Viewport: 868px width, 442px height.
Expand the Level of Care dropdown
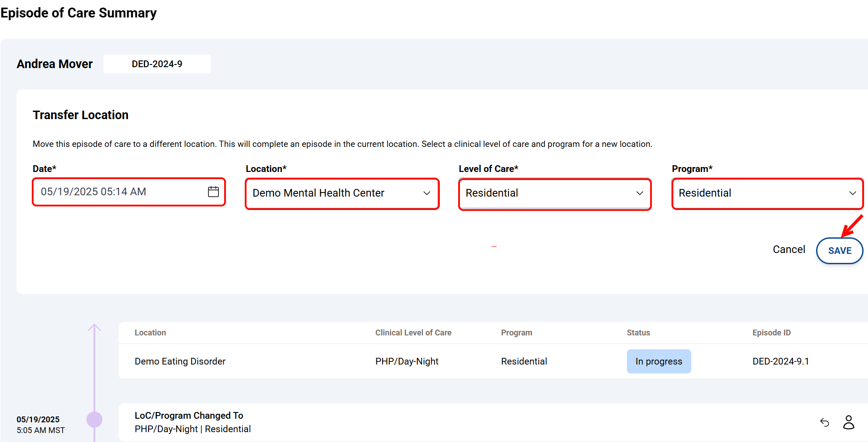[x=554, y=193]
